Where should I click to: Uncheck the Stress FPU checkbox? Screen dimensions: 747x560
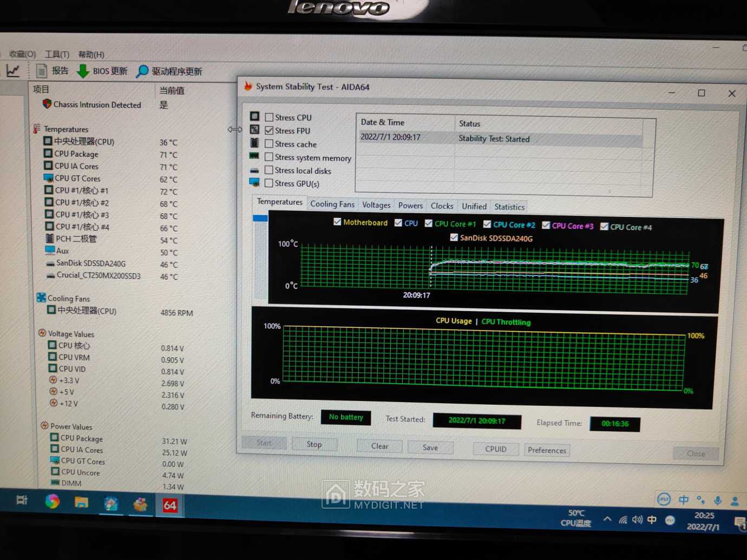(269, 130)
